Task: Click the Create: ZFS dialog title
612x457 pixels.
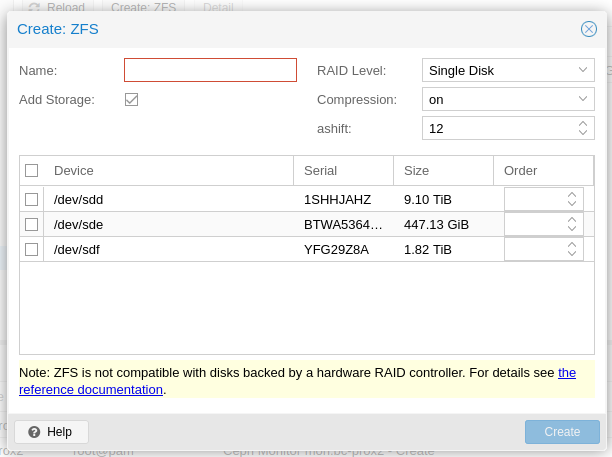Action: click(58, 29)
